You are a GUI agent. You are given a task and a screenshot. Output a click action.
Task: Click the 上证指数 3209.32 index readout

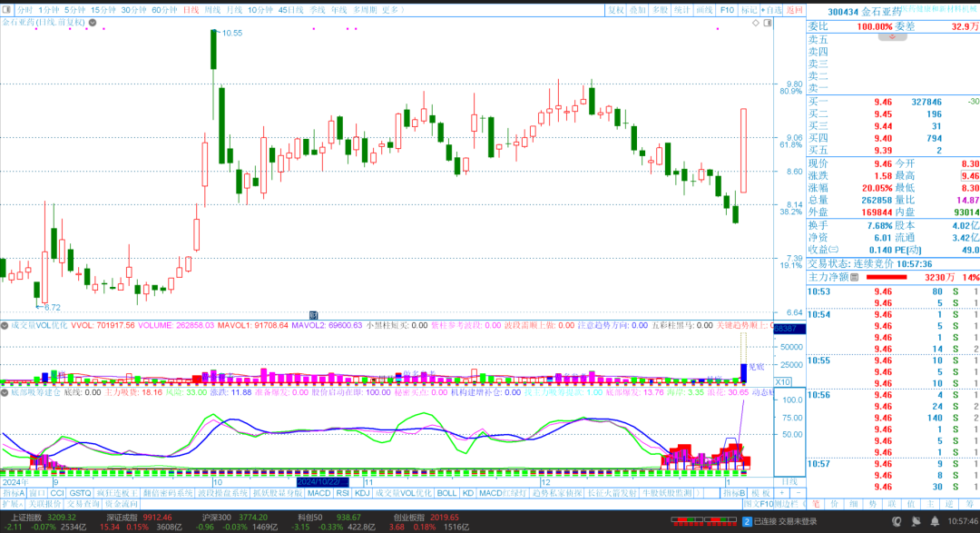(44, 518)
